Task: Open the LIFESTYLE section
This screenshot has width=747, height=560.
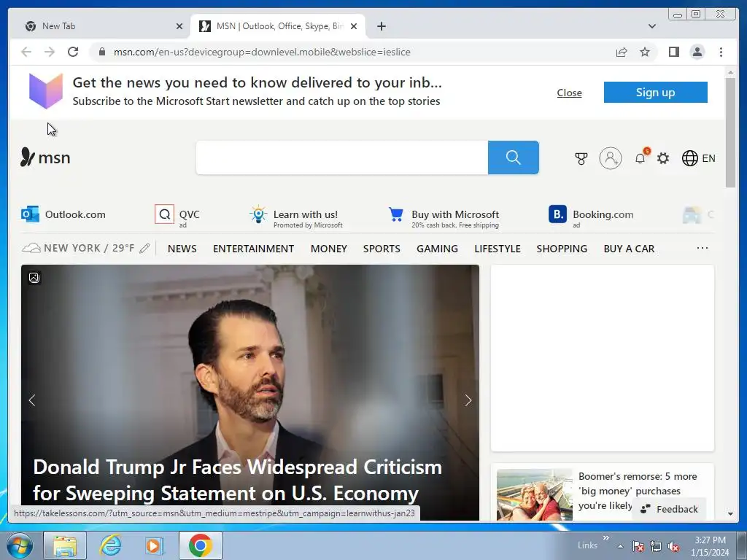Action: (x=498, y=249)
